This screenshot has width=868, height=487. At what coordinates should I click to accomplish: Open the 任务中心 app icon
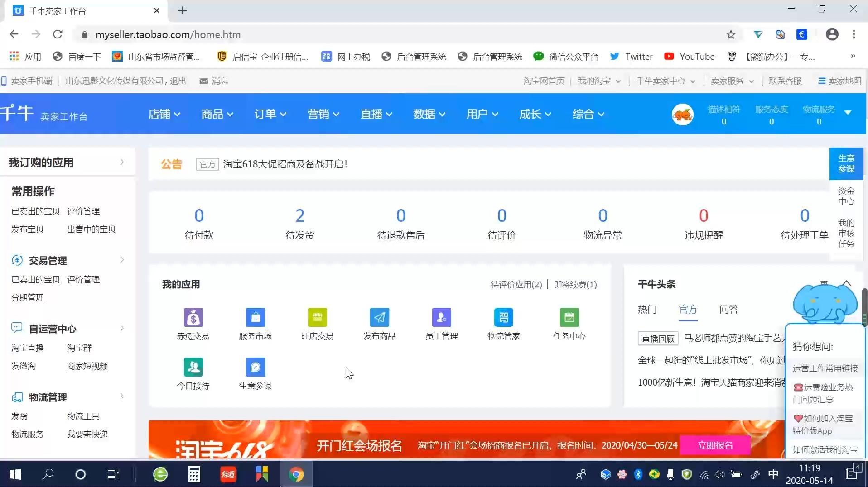pyautogui.click(x=569, y=317)
